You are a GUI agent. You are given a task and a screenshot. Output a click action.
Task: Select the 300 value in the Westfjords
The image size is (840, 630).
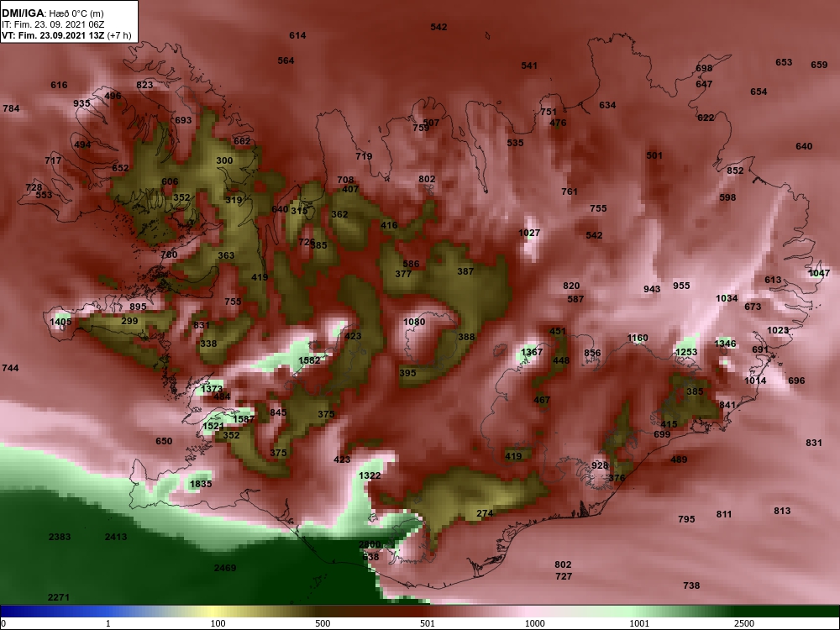click(x=224, y=160)
